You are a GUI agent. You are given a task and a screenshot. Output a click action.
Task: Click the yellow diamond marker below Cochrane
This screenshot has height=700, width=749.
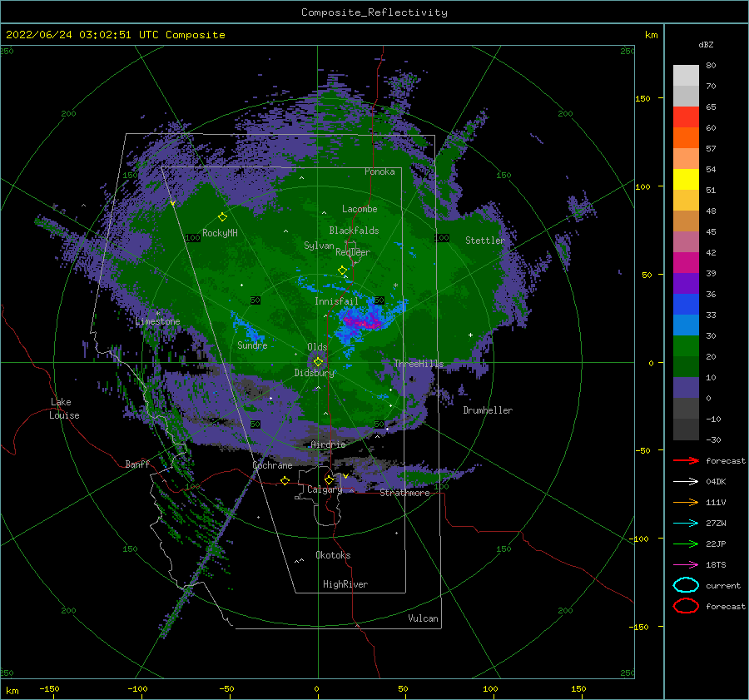[285, 480]
